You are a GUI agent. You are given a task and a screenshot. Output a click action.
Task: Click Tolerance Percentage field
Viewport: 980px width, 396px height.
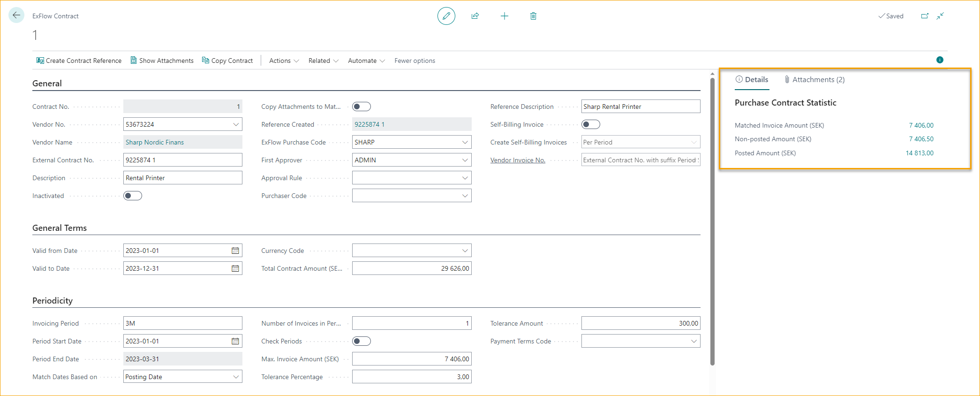[x=412, y=377]
